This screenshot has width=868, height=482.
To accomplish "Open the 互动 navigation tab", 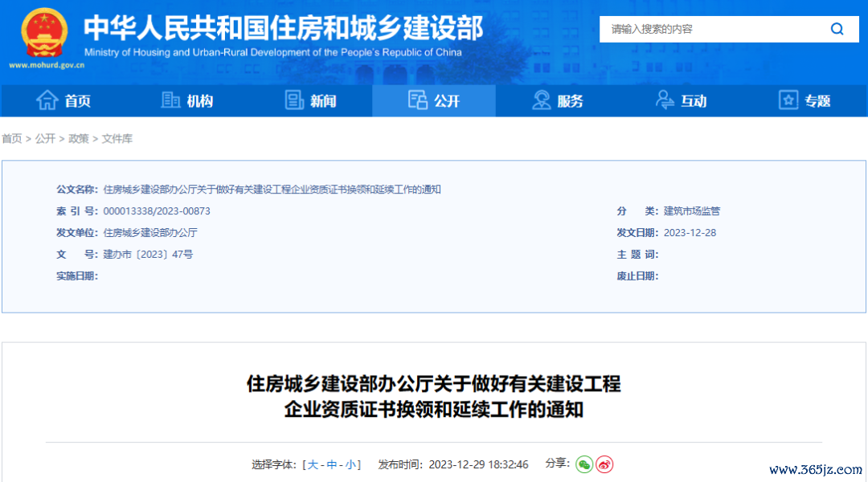I will point(681,100).
